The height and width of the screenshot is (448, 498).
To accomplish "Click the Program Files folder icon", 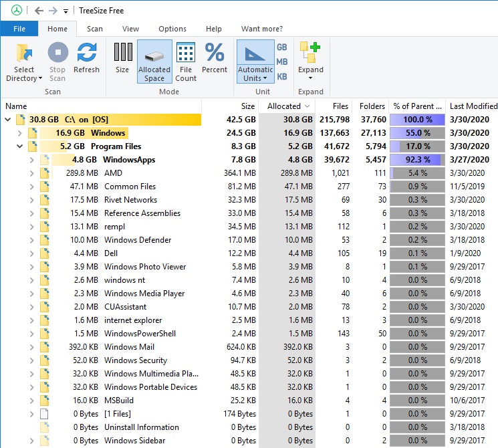I will coord(32,146).
